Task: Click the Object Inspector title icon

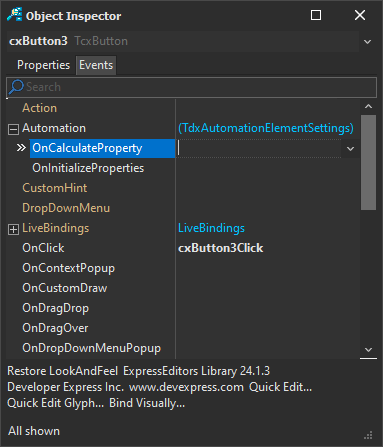Action: [x=14, y=15]
